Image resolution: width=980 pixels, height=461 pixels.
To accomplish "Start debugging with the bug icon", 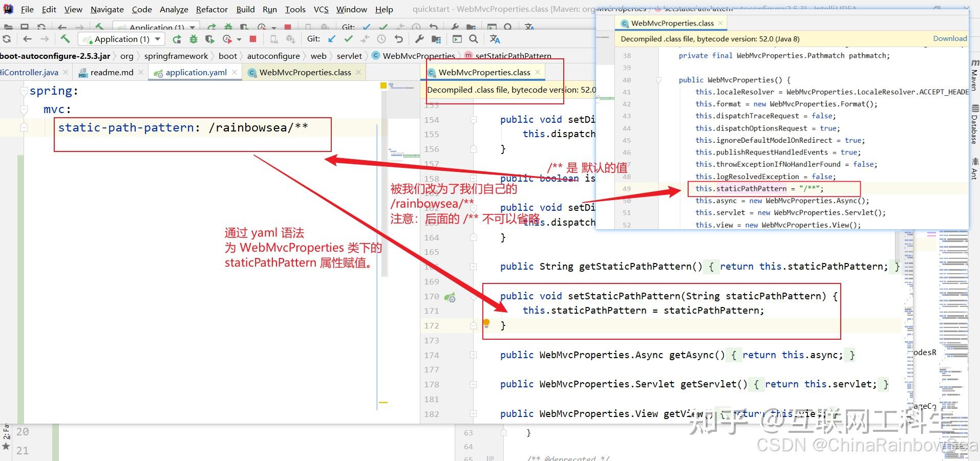I will (194, 38).
